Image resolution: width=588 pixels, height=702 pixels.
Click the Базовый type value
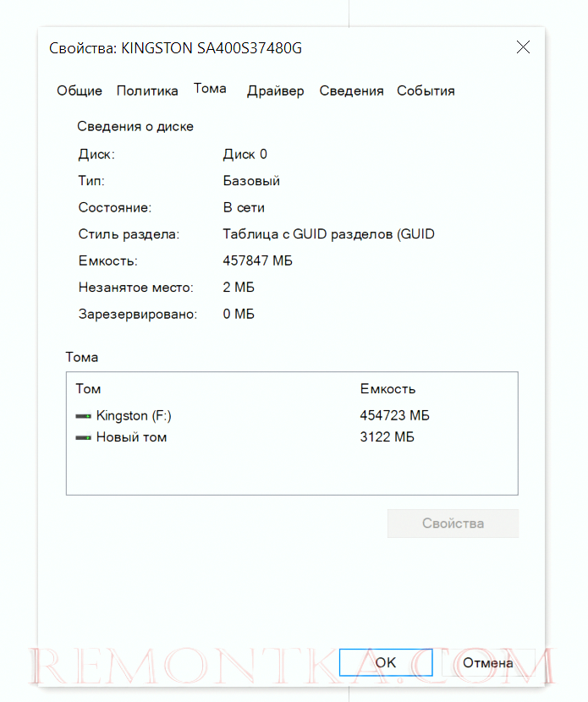pyautogui.click(x=251, y=181)
